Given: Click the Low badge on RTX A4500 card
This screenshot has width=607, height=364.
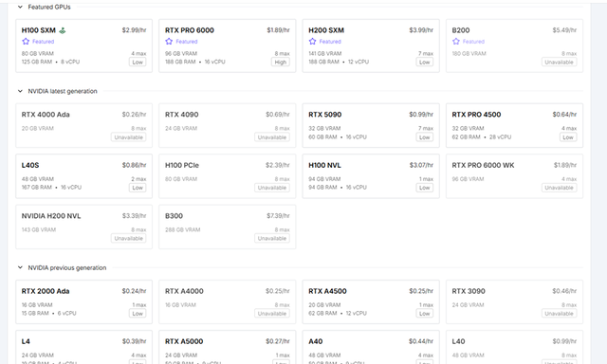Looking at the screenshot, I should pos(425,314).
